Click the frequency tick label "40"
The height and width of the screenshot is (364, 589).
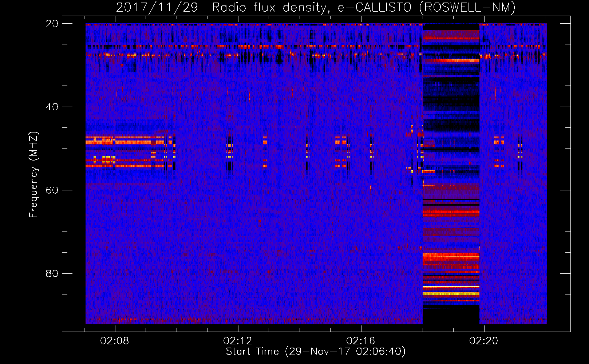52,107
